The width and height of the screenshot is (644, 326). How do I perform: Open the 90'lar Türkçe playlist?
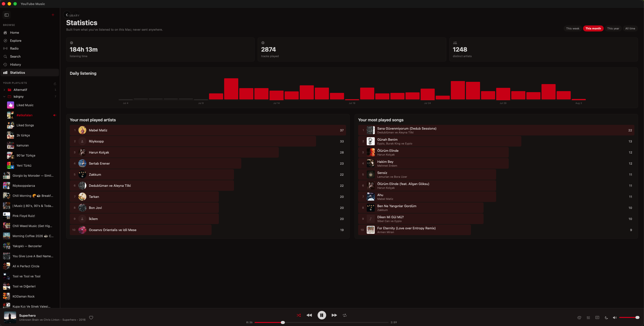[x=30, y=155]
